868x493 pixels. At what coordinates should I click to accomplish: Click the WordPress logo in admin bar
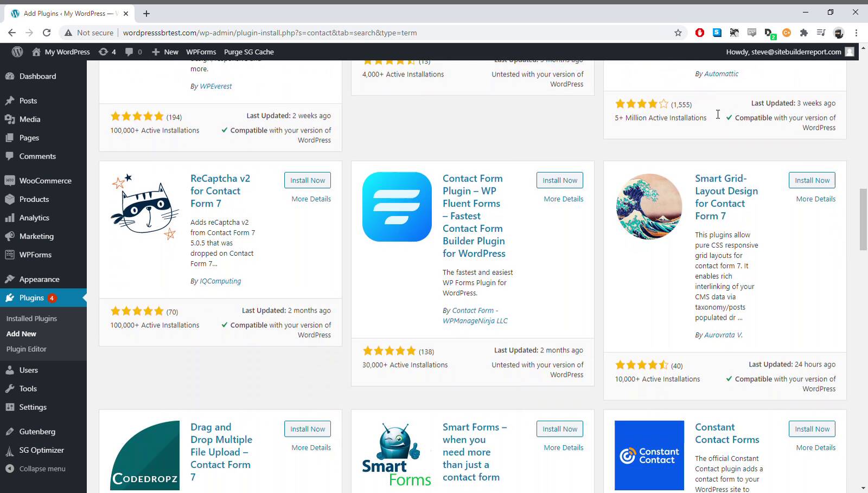17,52
